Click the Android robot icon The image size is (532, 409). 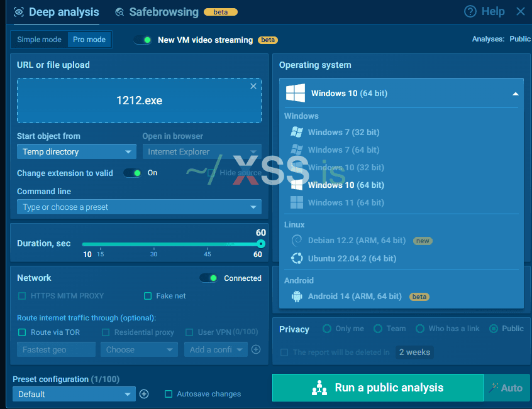coord(297,297)
